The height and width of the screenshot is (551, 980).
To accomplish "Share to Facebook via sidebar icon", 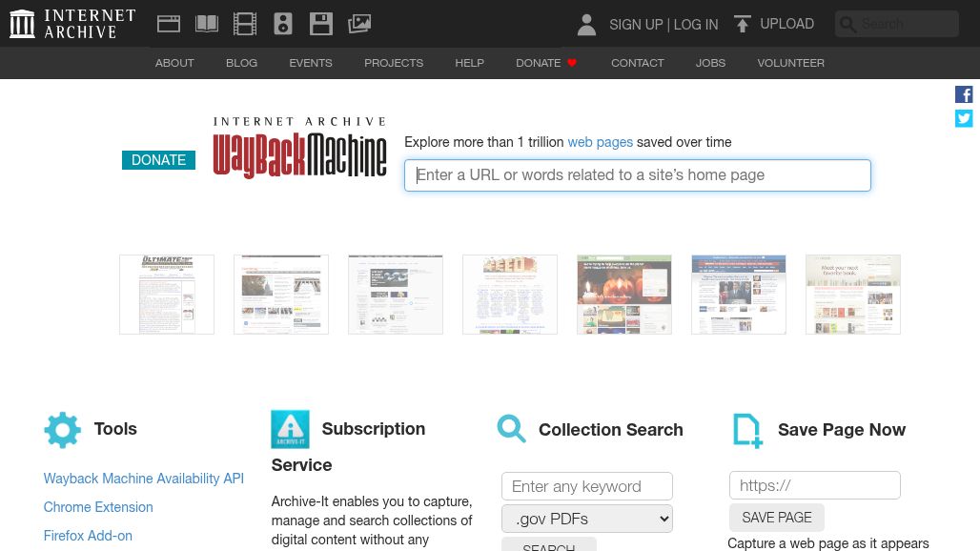I will pyautogui.click(x=964, y=94).
